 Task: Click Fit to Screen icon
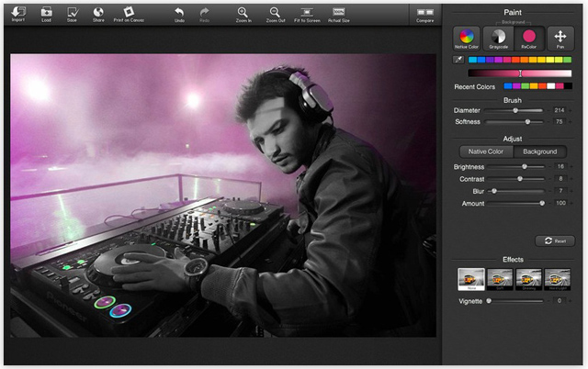[307, 12]
